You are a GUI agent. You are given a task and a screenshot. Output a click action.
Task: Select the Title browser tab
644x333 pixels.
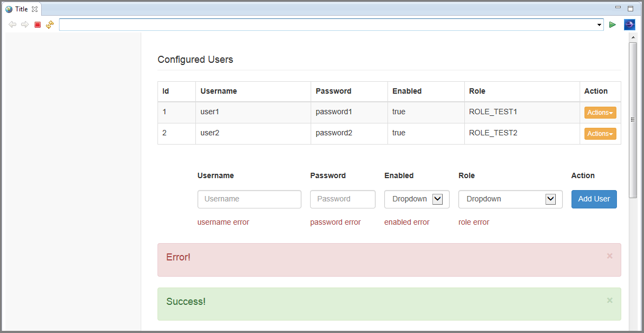tap(21, 9)
